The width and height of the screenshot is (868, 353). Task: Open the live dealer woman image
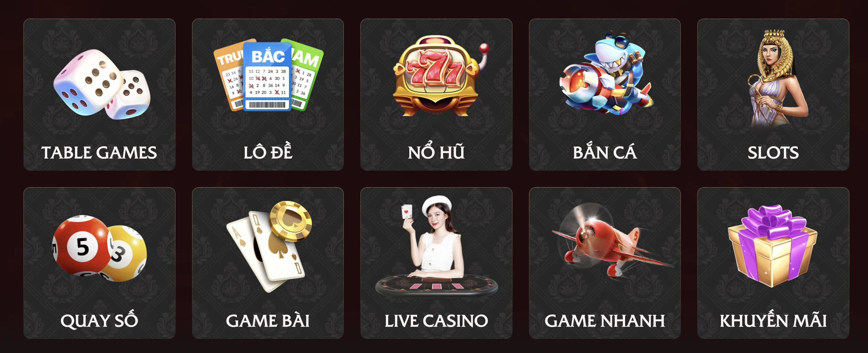[436, 247]
